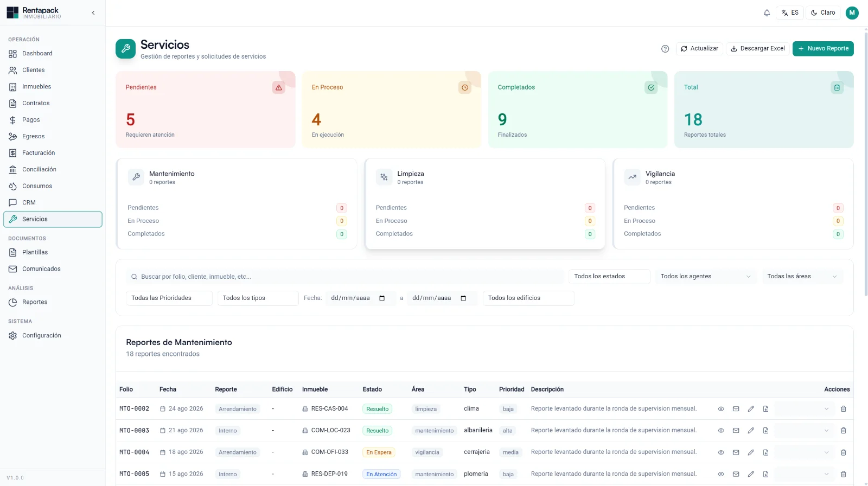
Task: Collapse the sidebar with the chevron
Action: click(93, 12)
